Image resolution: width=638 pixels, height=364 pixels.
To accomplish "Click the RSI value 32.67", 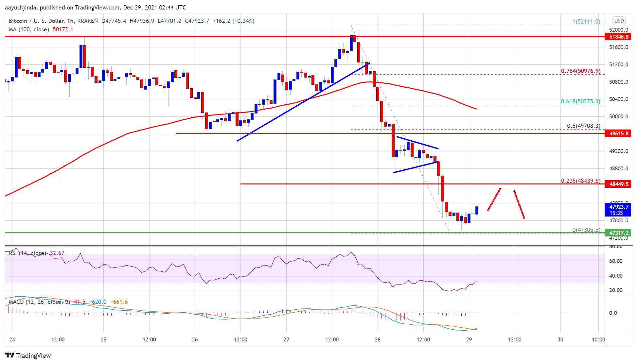I will pyautogui.click(x=57, y=253).
